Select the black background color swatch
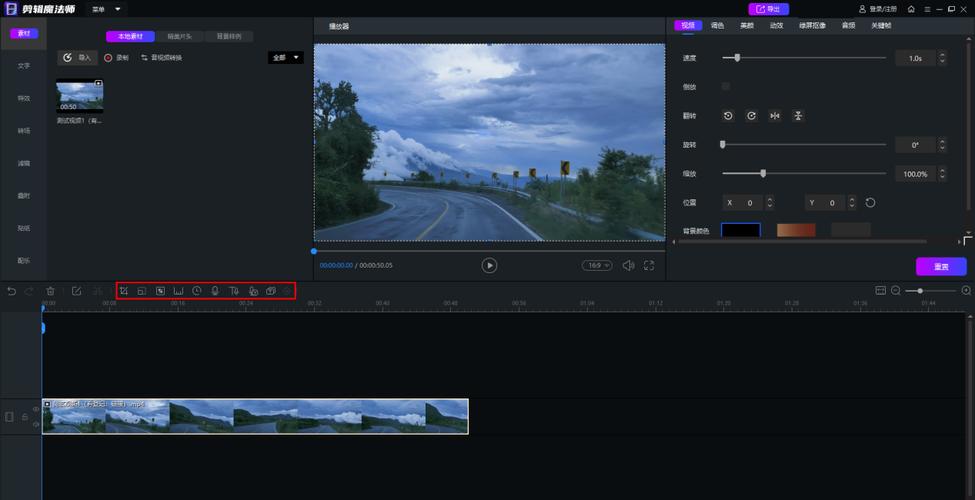This screenshot has width=975, height=500. point(740,230)
